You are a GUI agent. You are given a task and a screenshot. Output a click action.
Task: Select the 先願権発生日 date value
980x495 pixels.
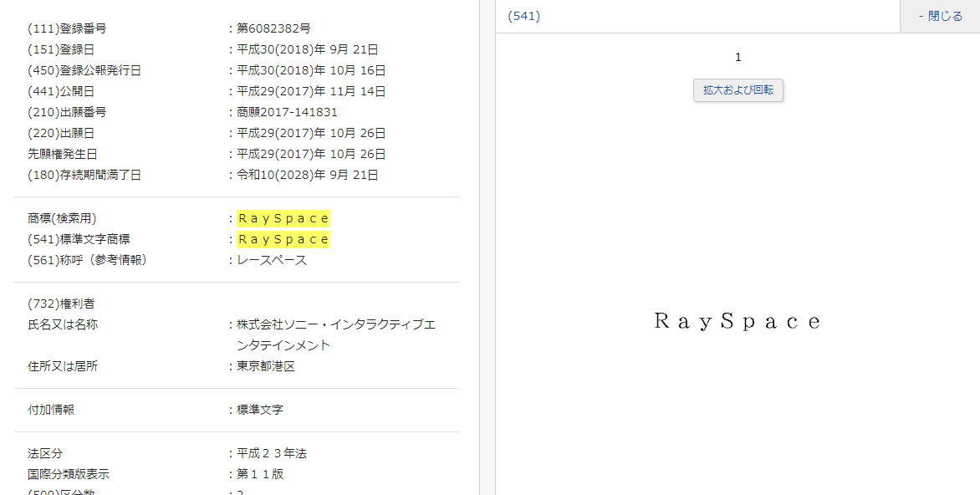(x=311, y=154)
